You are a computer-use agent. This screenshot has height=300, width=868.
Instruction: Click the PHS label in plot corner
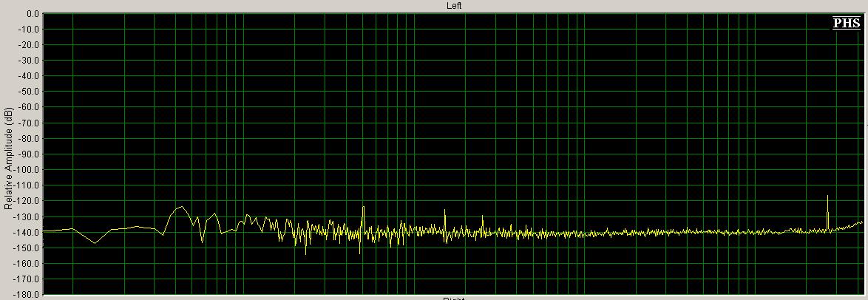pyautogui.click(x=847, y=23)
